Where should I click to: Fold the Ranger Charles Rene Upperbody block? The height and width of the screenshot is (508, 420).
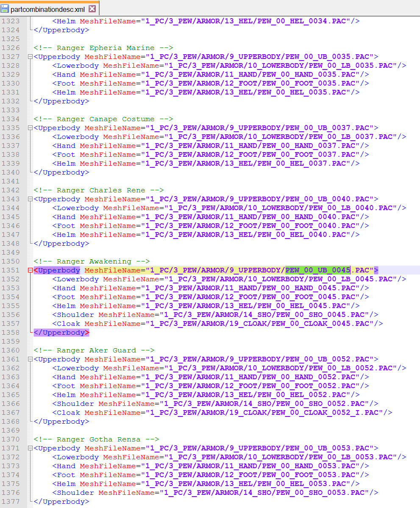tap(30, 199)
